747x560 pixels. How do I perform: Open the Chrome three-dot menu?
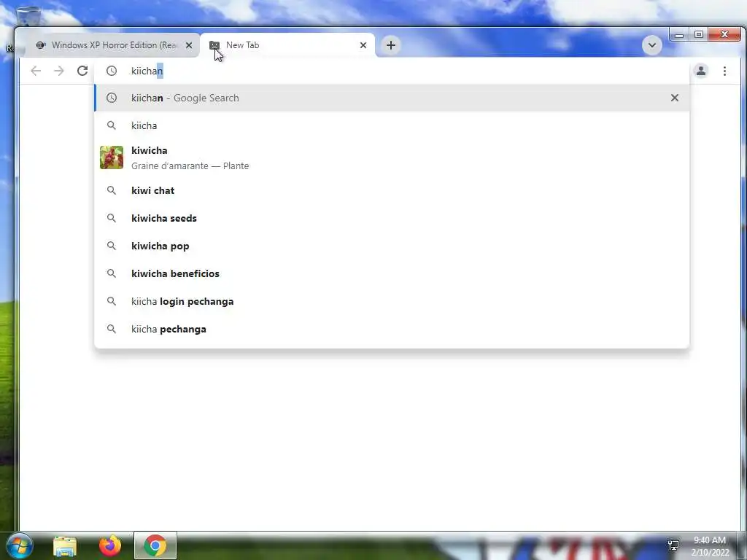click(x=724, y=71)
